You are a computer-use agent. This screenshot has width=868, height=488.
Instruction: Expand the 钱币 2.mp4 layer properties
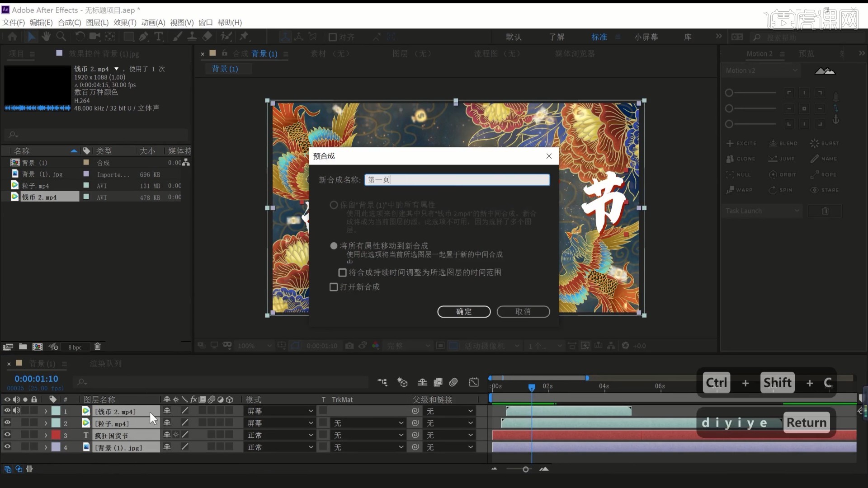point(46,411)
